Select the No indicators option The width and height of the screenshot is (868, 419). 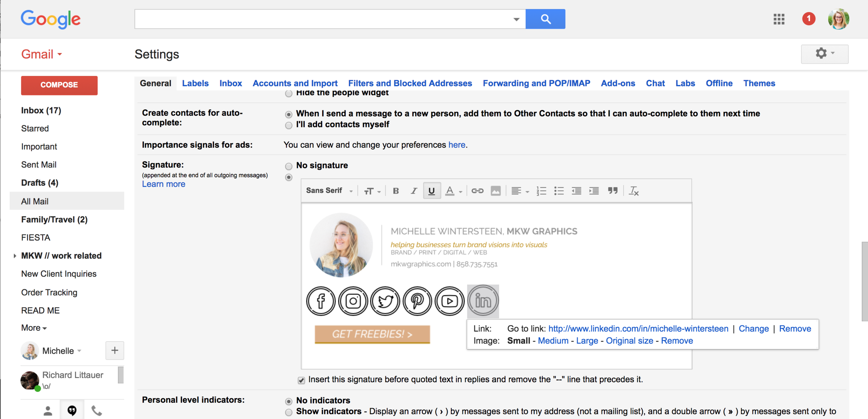point(289,401)
